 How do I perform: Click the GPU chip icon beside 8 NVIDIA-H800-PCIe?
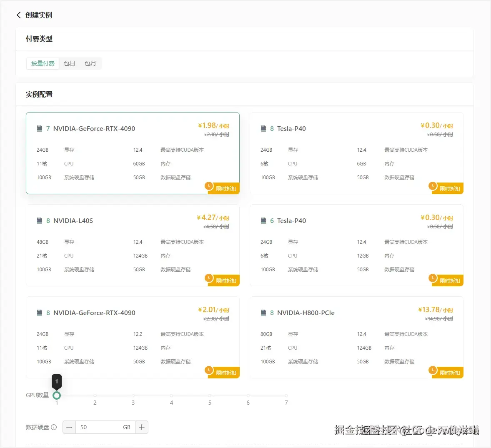(x=263, y=313)
